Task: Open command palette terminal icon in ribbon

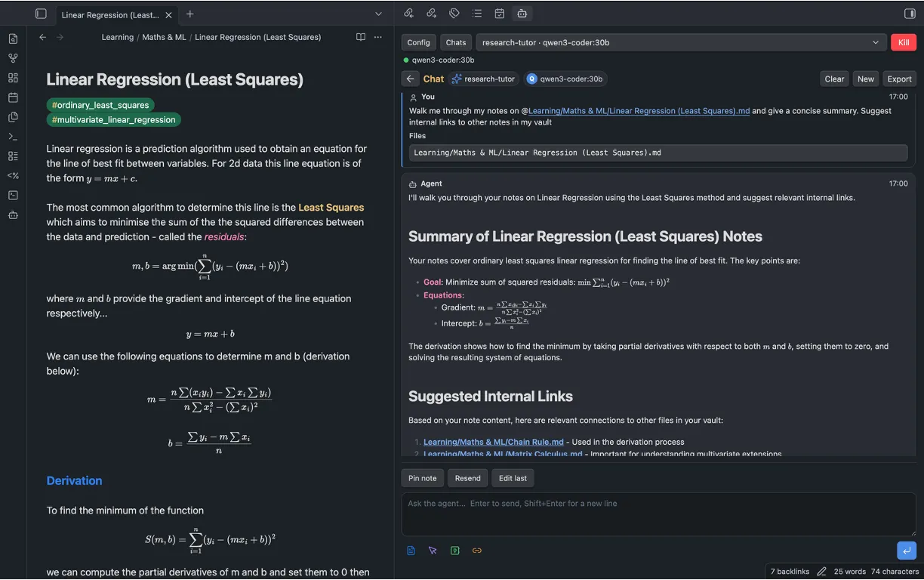Action: tap(13, 137)
